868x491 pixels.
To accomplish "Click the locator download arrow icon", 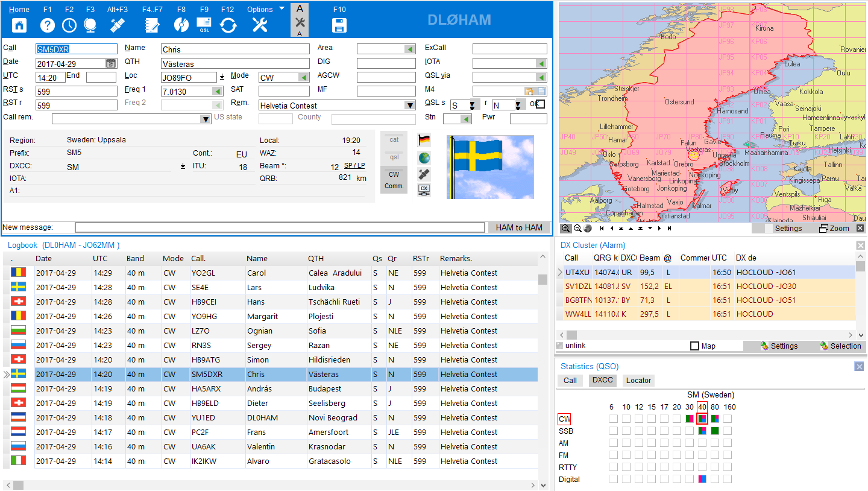I will pos(222,77).
